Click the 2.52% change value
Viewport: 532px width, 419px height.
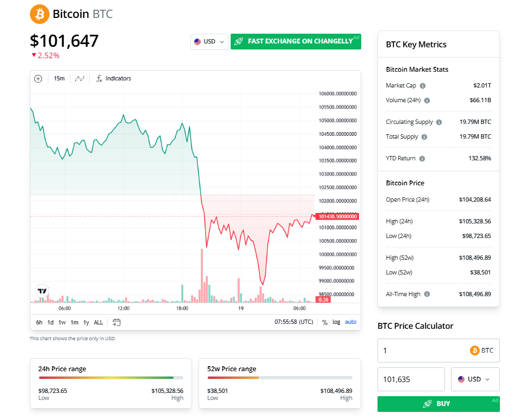pyautogui.click(x=48, y=55)
